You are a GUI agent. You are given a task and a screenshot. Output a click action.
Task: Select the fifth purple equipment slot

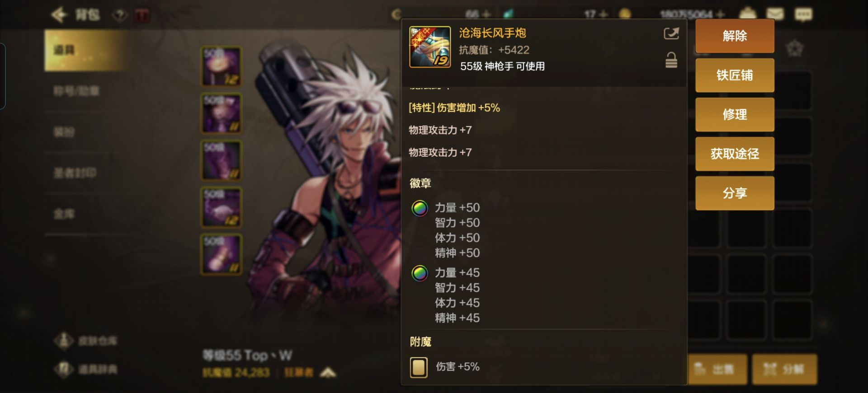[221, 254]
